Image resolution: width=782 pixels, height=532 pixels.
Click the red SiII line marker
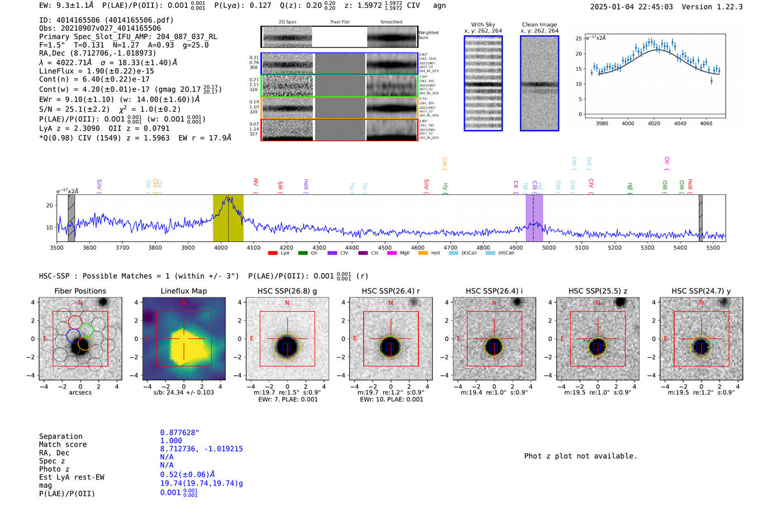(x=280, y=188)
